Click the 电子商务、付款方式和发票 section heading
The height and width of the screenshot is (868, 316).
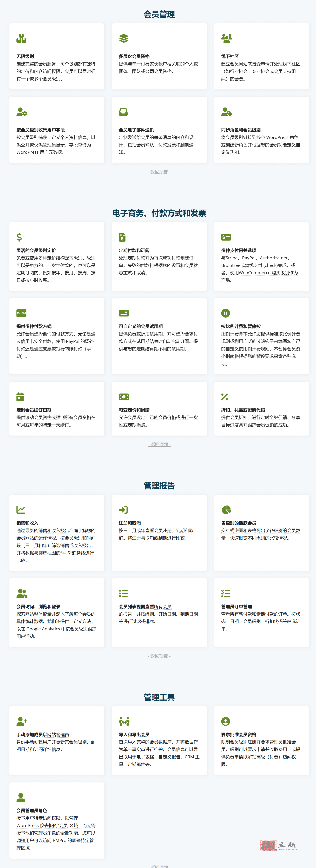(159, 213)
